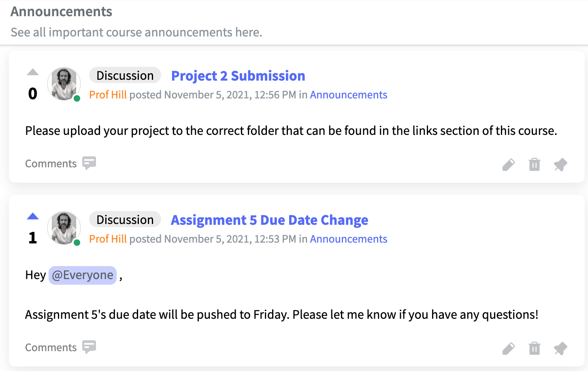
Task: Open the Project 2 Submission title link
Action: [238, 76]
